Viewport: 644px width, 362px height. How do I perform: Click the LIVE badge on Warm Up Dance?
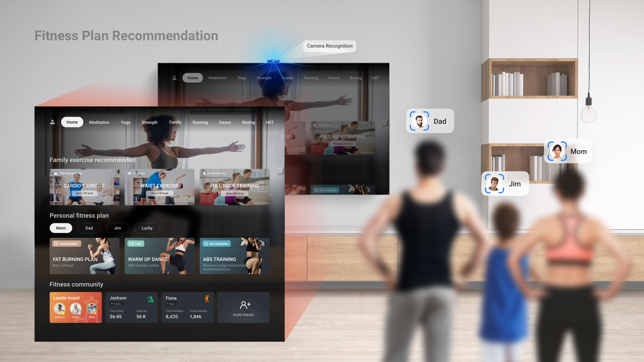pyautogui.click(x=135, y=244)
